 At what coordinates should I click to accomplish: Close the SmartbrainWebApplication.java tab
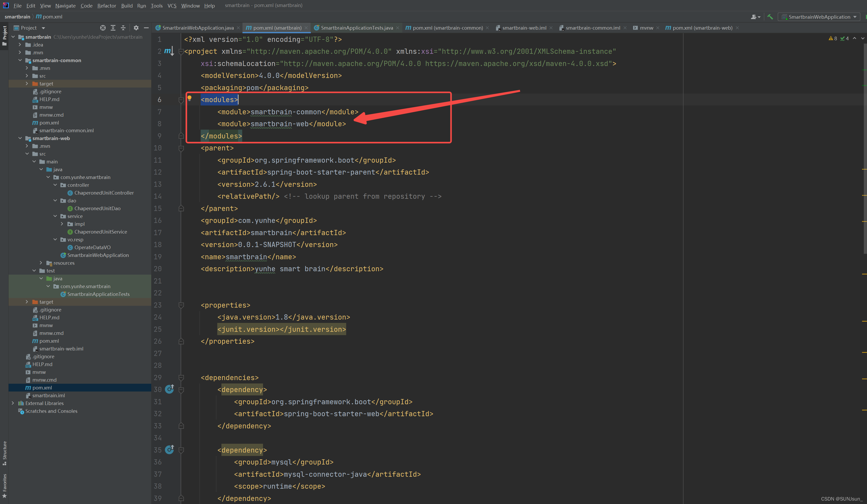click(x=238, y=28)
